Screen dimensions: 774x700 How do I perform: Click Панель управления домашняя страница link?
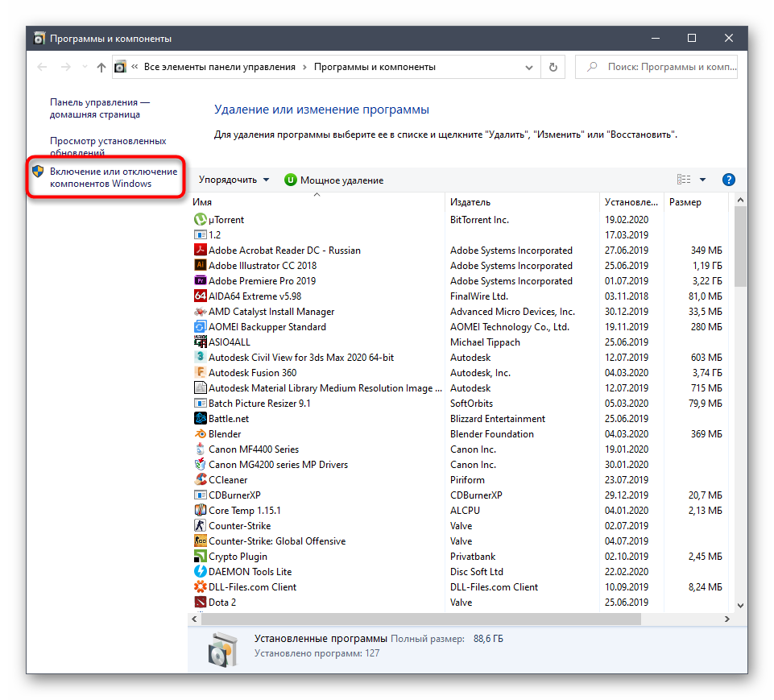click(x=100, y=109)
